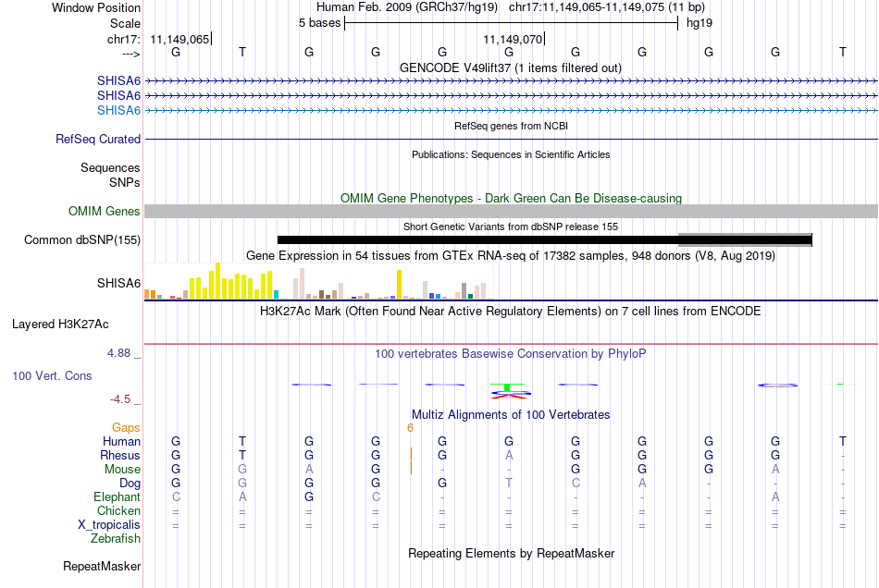The image size is (879, 588).
Task: Open the Common dbSNP(155) track label
Action: (x=82, y=239)
